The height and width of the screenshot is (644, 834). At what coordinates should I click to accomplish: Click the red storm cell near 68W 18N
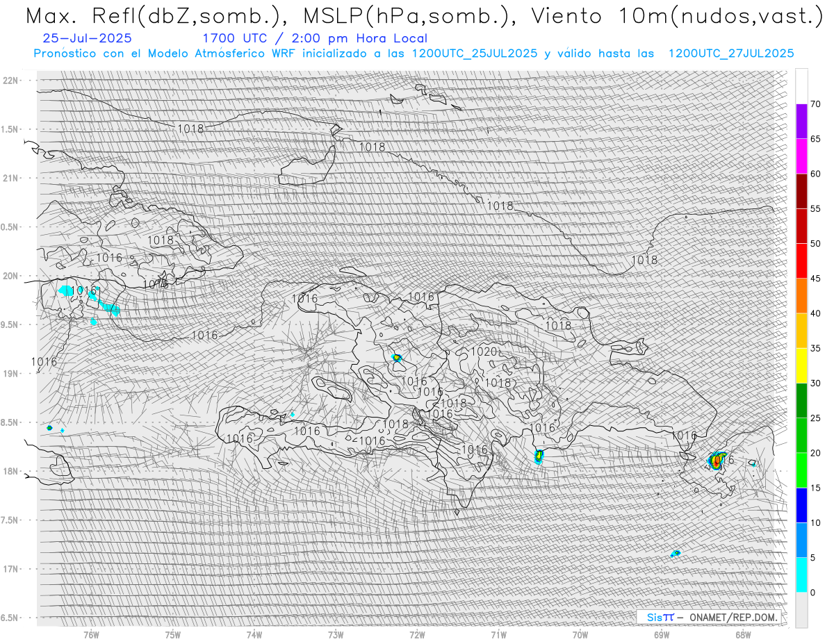coord(716,460)
